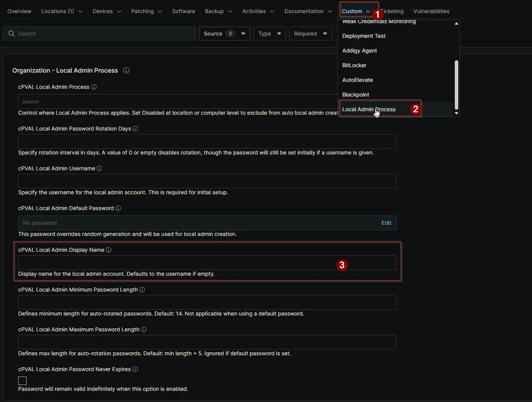Viewport: 532px width, 402px height.
Task: Go to the Vulnerabilities tab
Action: click(431, 11)
